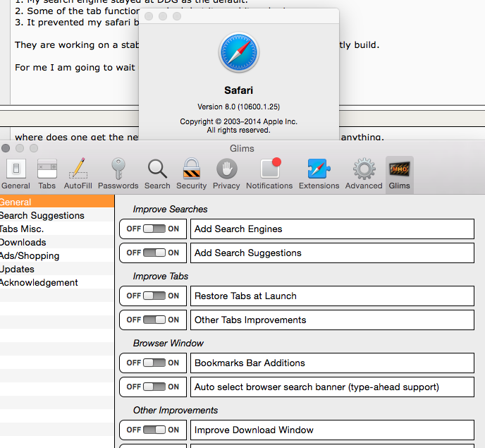Click the Improve Tabs section heading

161,276
